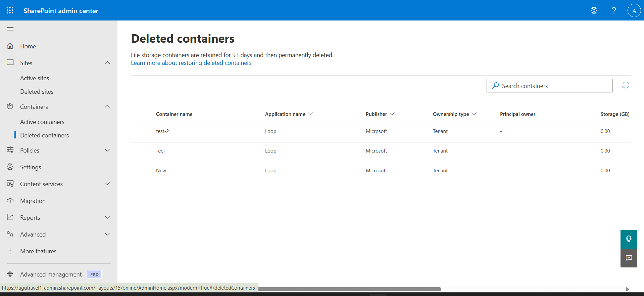Viewport: 644px width, 296px height.
Task: Click the Policies sliders icon
Action: 10,150
